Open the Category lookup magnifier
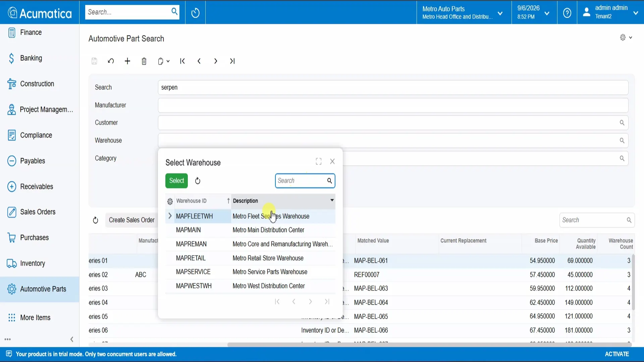This screenshot has height=362, width=644. [x=622, y=158]
